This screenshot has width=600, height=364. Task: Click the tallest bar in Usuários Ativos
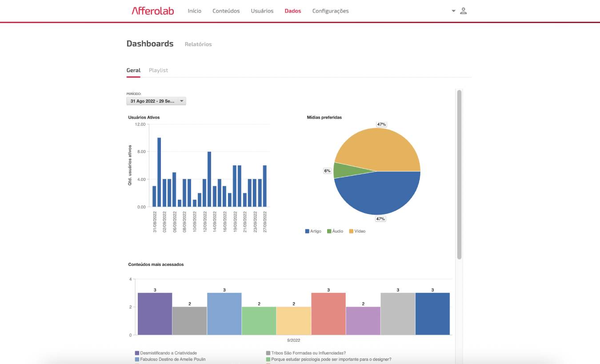tap(159, 172)
